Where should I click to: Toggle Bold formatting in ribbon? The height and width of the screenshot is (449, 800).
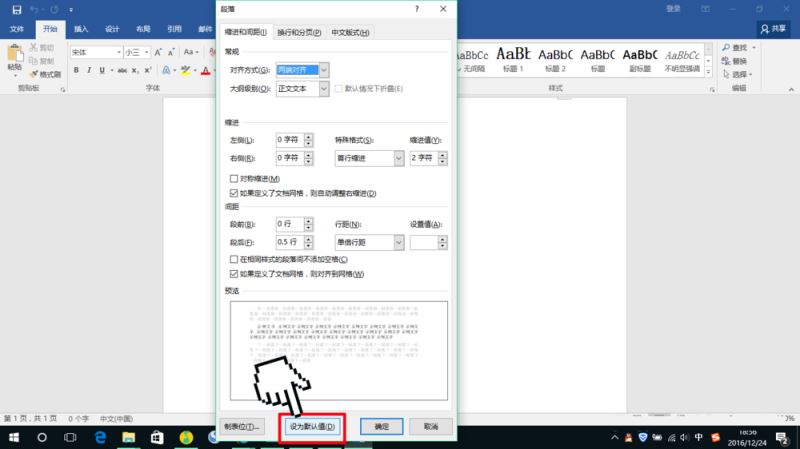tap(76, 70)
